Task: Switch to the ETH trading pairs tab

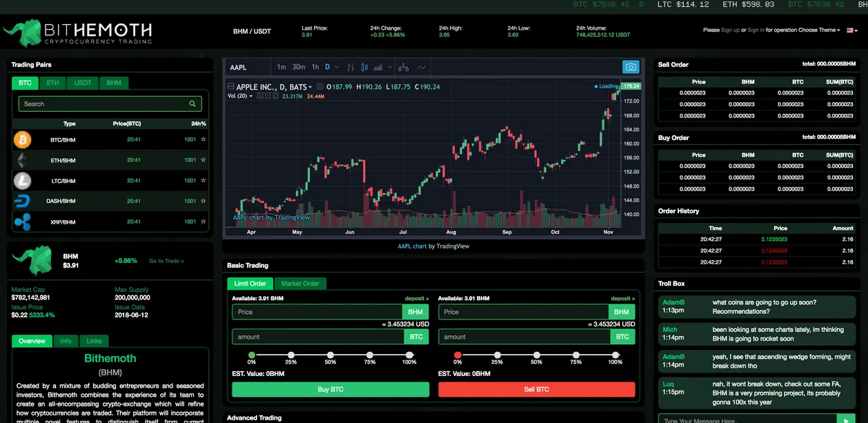Action: point(53,83)
